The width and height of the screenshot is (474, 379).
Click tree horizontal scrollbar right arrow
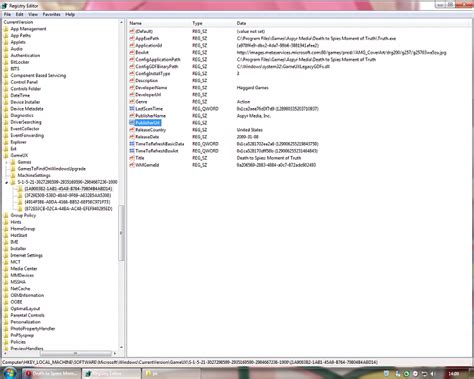pyautogui.click(x=115, y=353)
